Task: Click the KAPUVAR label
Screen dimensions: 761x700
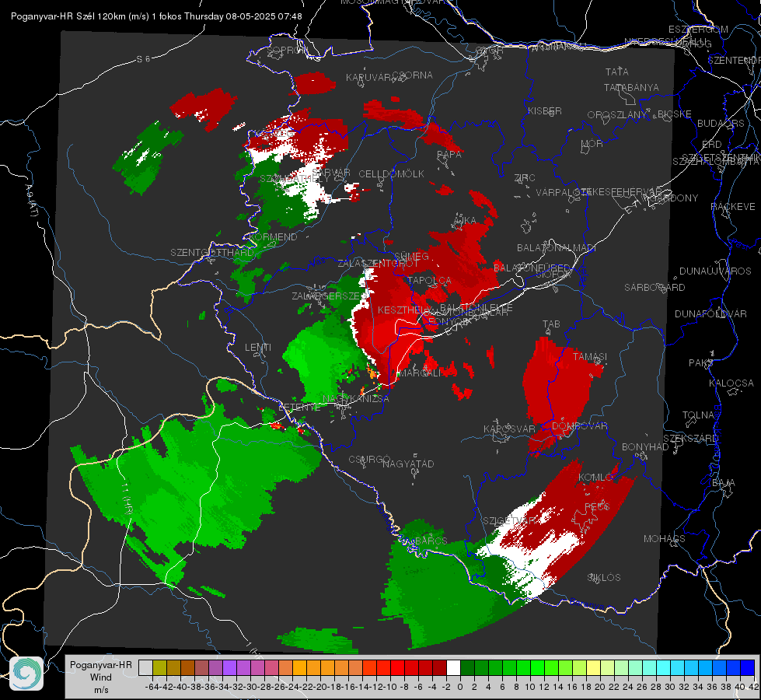Action: 369,78
